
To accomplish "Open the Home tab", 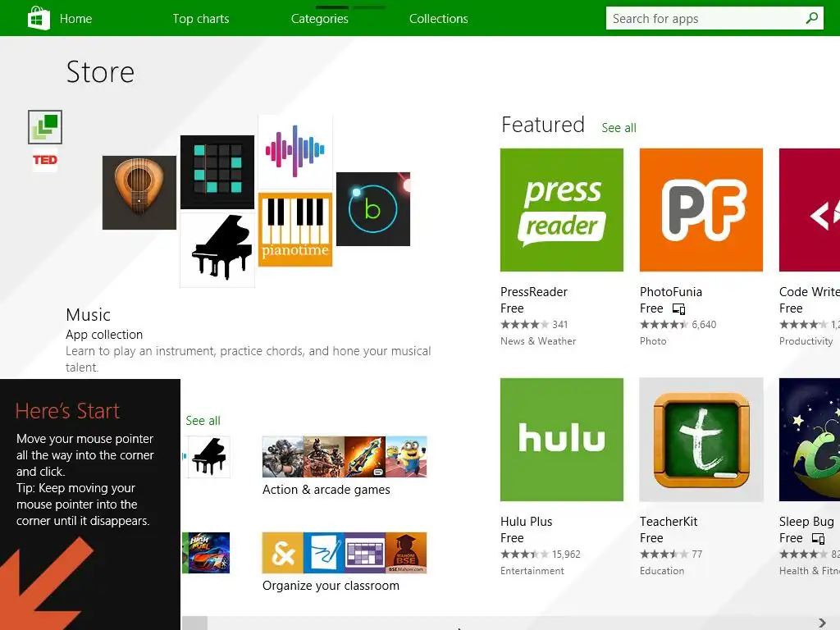I will click(75, 19).
